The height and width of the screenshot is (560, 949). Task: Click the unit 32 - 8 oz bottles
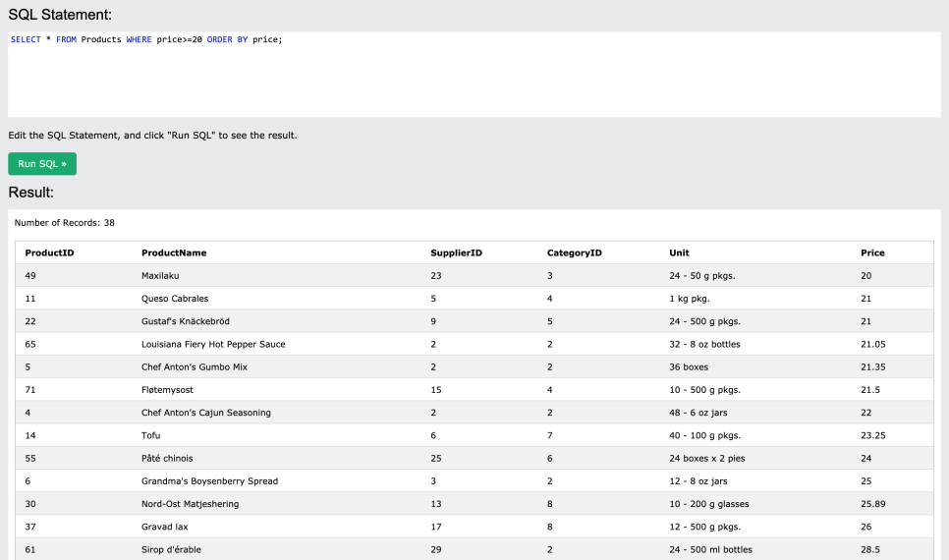tap(704, 344)
